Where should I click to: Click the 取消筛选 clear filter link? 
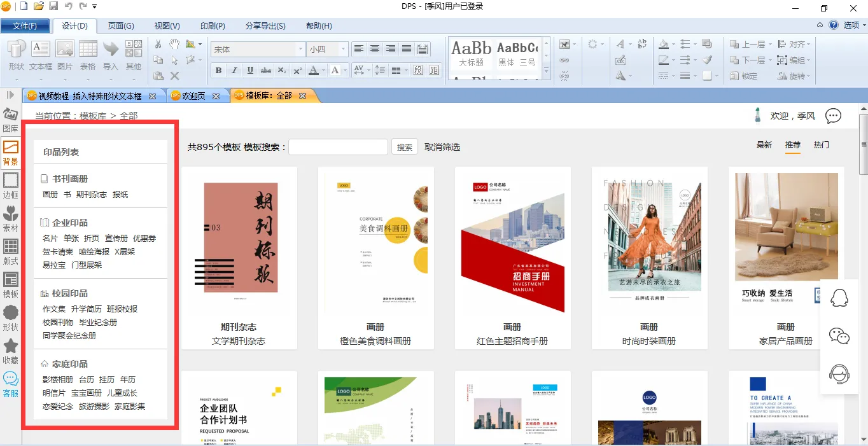click(442, 147)
